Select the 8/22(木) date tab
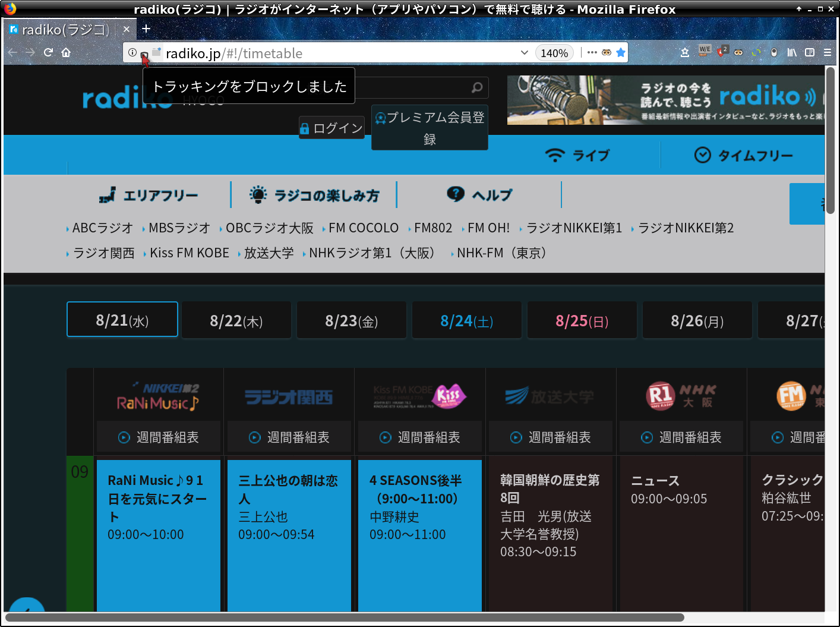 pyautogui.click(x=236, y=320)
